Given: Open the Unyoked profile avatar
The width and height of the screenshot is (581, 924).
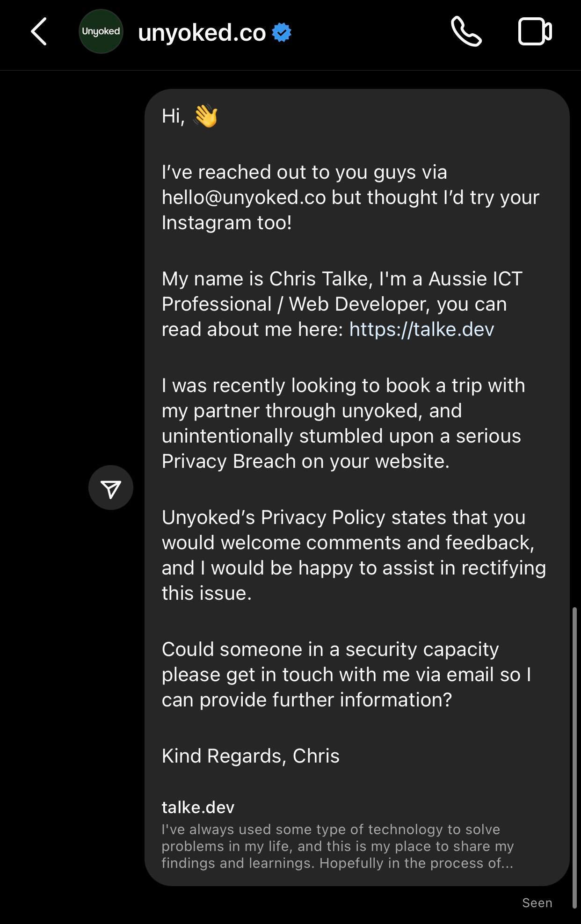Looking at the screenshot, I should [x=101, y=32].
